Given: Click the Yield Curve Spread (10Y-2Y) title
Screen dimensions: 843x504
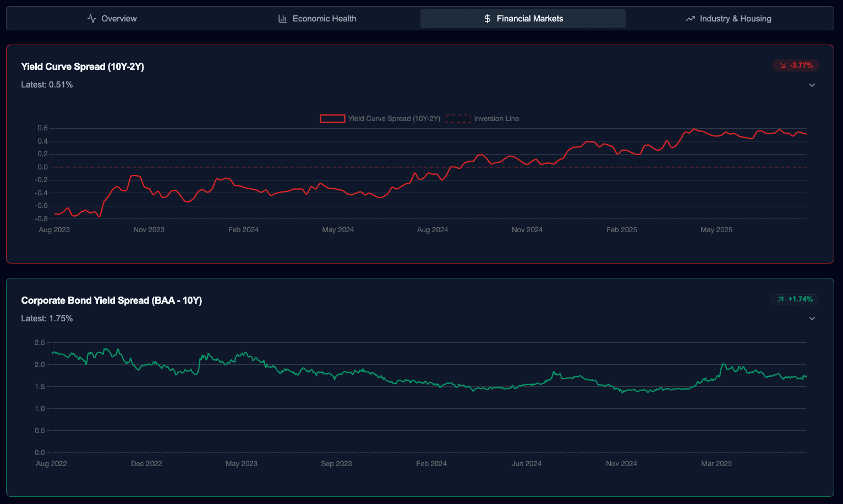Looking at the screenshot, I should (x=83, y=67).
